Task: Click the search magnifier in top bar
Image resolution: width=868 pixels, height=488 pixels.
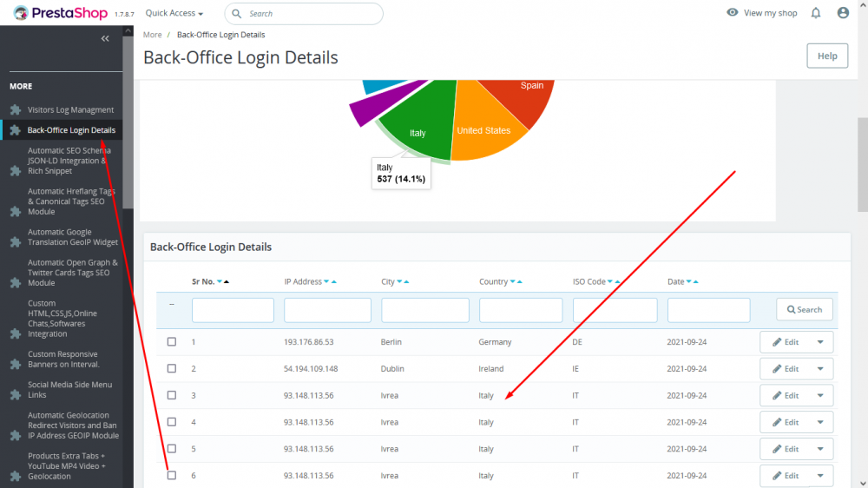Action: [x=236, y=13]
